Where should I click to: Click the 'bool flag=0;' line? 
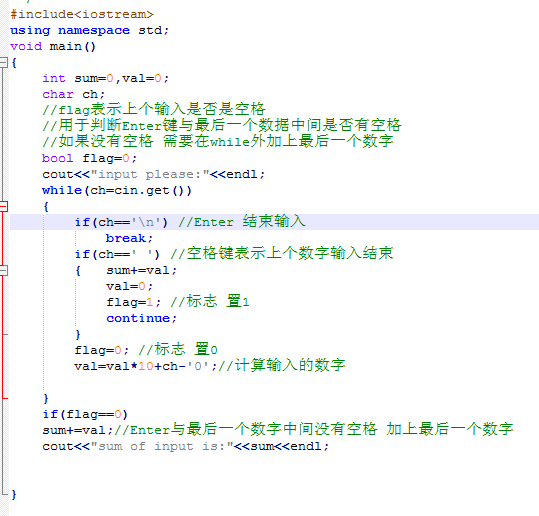click(x=89, y=158)
